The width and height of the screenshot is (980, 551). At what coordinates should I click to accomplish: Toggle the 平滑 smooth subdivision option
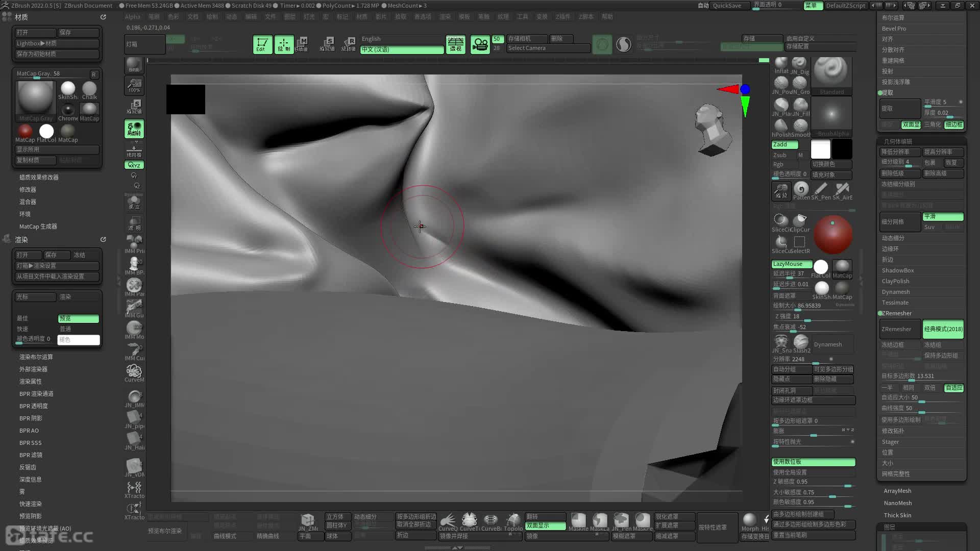(x=943, y=217)
